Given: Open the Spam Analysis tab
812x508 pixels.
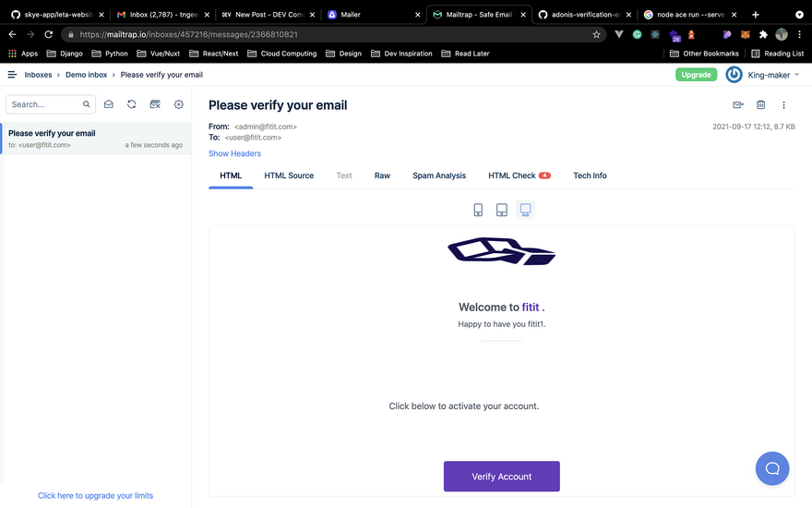Looking at the screenshot, I should pyautogui.click(x=439, y=175).
